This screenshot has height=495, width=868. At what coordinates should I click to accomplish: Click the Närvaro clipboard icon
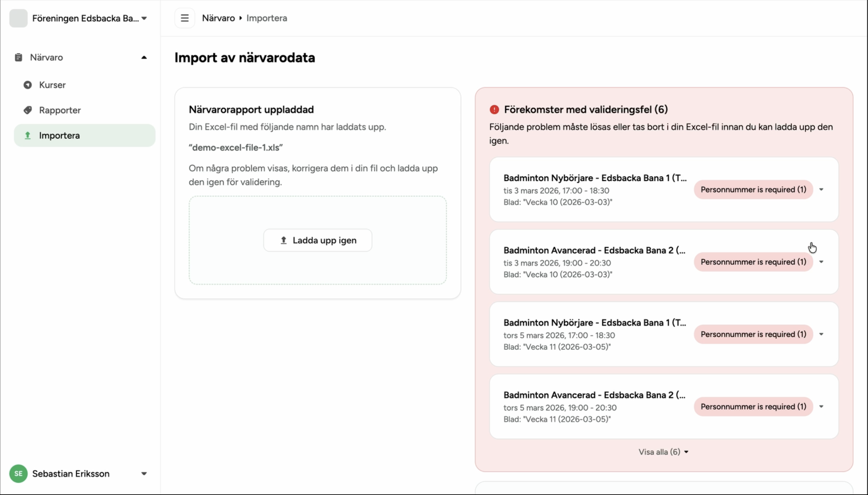18,57
